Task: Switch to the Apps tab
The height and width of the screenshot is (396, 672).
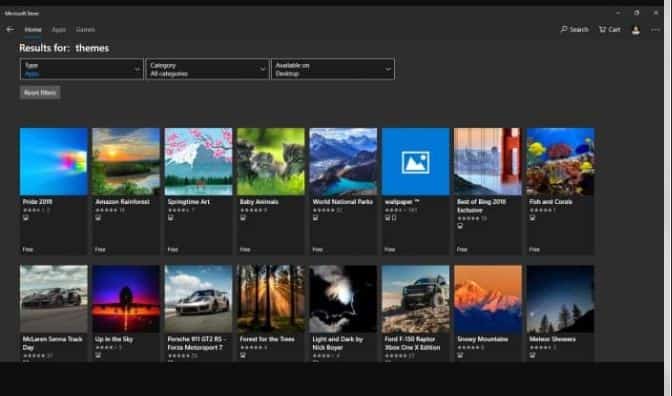Action: [x=59, y=30]
